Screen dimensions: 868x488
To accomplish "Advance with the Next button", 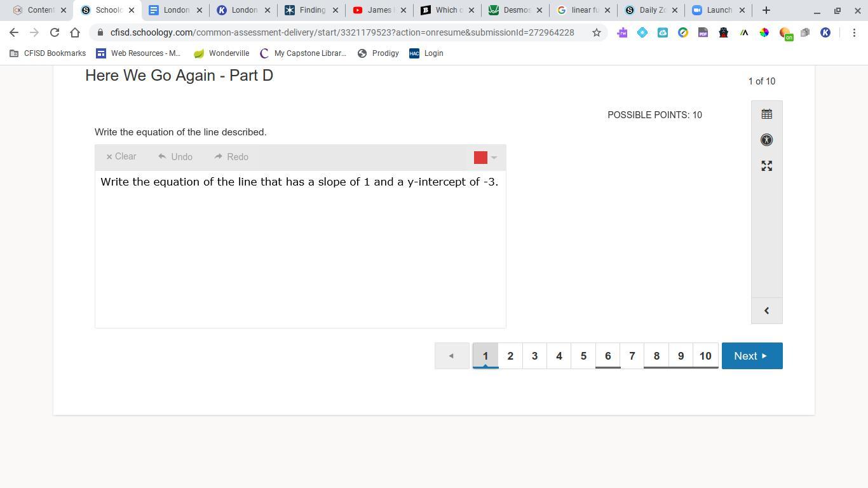I will [x=752, y=356].
